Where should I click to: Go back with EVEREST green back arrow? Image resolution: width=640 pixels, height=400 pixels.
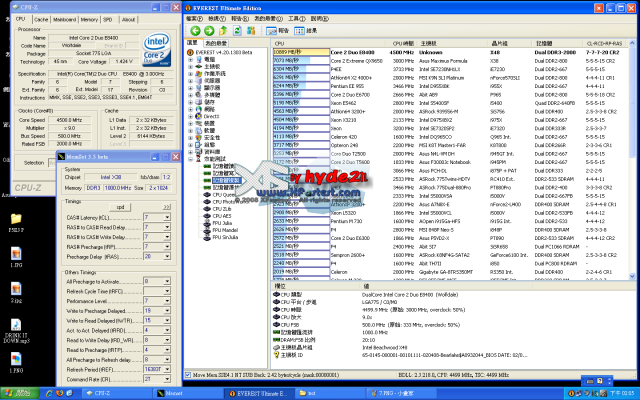tap(196, 31)
